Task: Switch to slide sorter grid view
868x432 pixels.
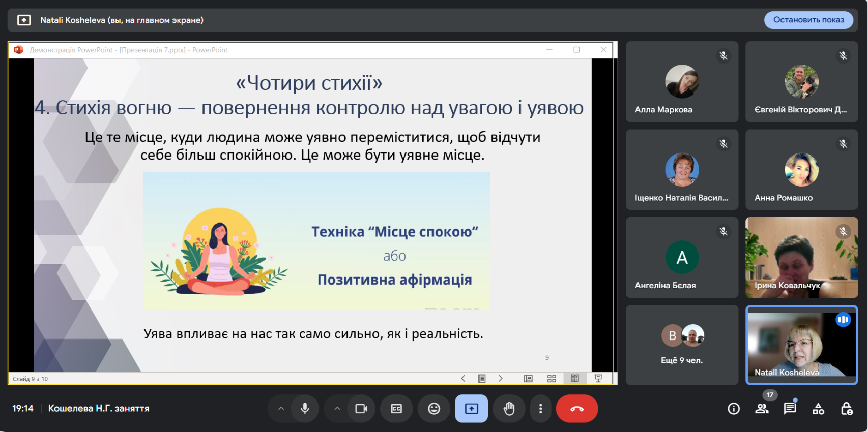Action: coord(552,378)
